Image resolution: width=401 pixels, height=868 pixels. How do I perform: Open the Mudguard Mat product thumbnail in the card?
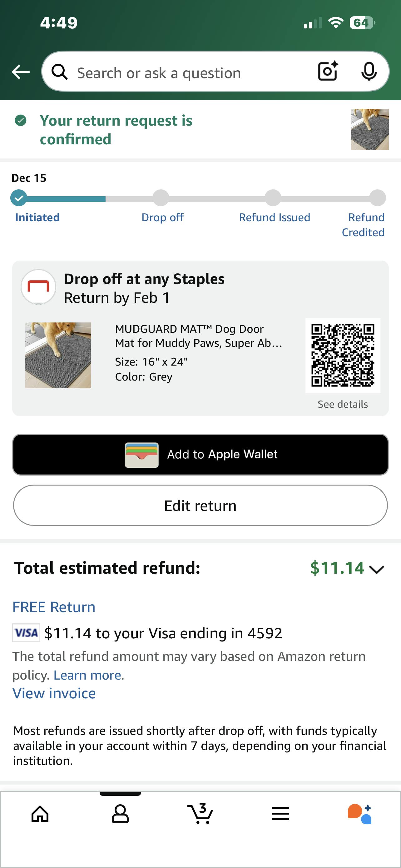[x=58, y=355]
